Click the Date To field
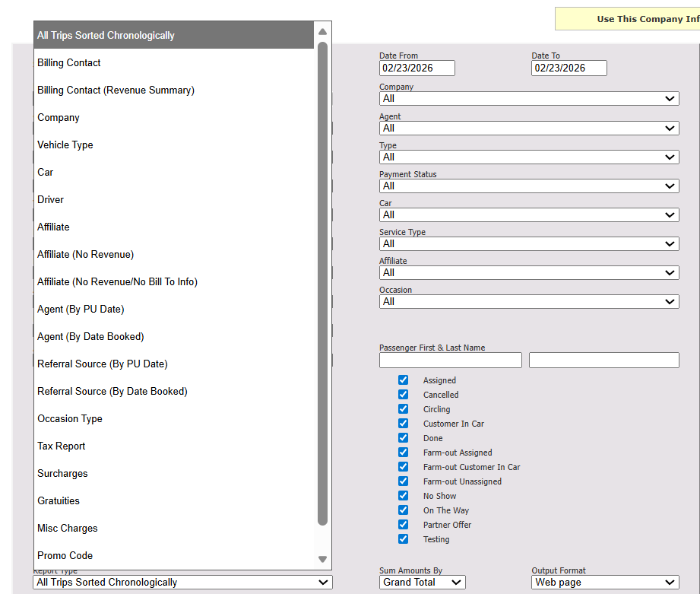Screen dimensions: 700x594 point(569,68)
